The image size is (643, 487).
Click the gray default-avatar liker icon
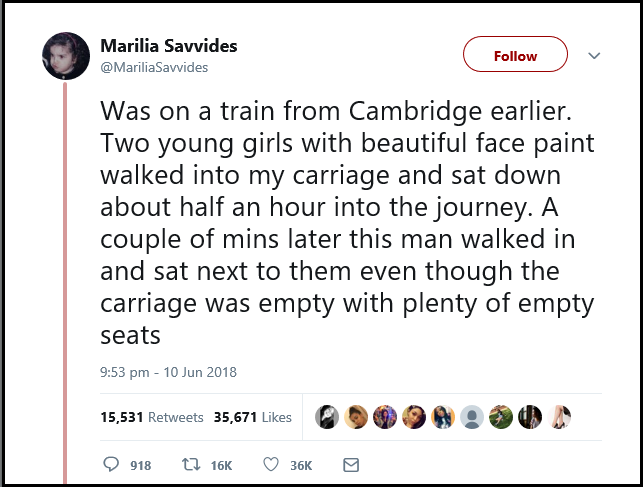473,417
